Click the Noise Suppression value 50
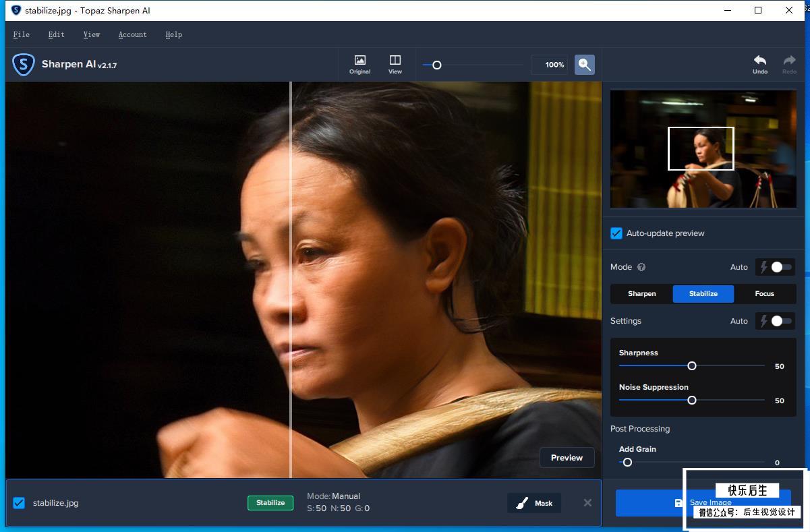Image resolution: width=810 pixels, height=532 pixels. (780, 401)
